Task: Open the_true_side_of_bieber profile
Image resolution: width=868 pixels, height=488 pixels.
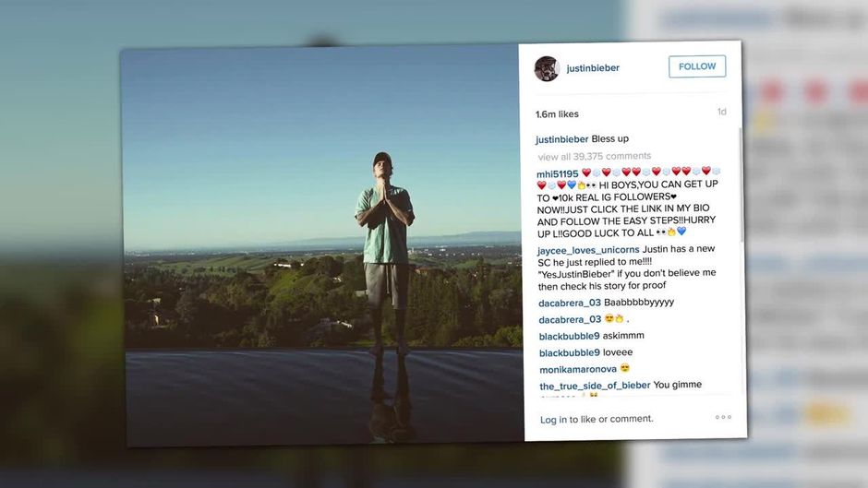Action: (595, 386)
